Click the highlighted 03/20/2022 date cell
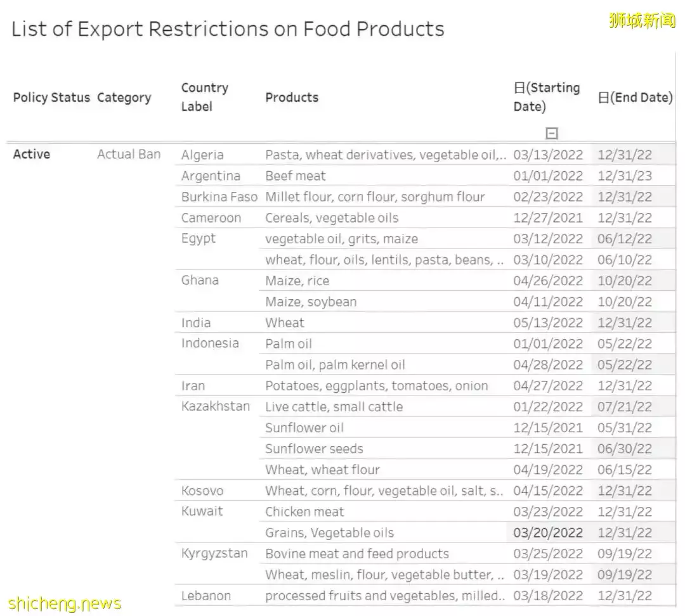Image resolution: width=685 pixels, height=616 pixels. [548, 532]
